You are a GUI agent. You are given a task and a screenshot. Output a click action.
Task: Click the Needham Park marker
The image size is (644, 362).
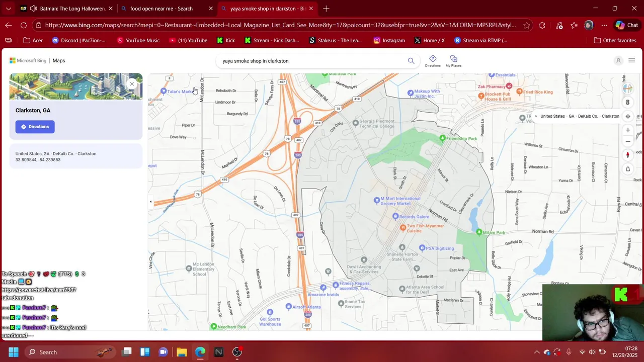click(214, 327)
